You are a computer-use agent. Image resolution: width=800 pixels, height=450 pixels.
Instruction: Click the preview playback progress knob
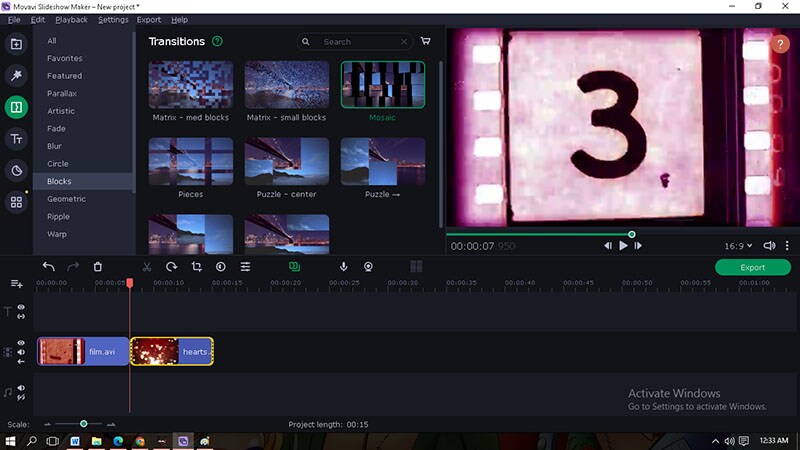632,234
